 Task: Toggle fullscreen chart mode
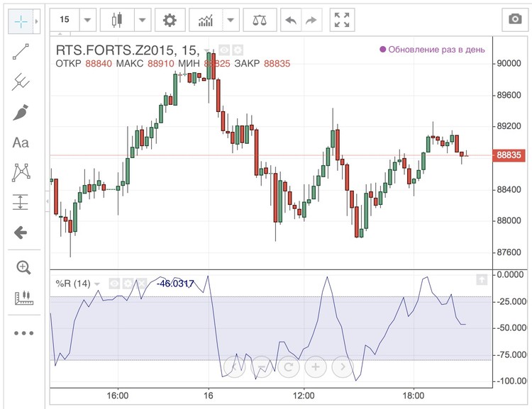point(342,20)
